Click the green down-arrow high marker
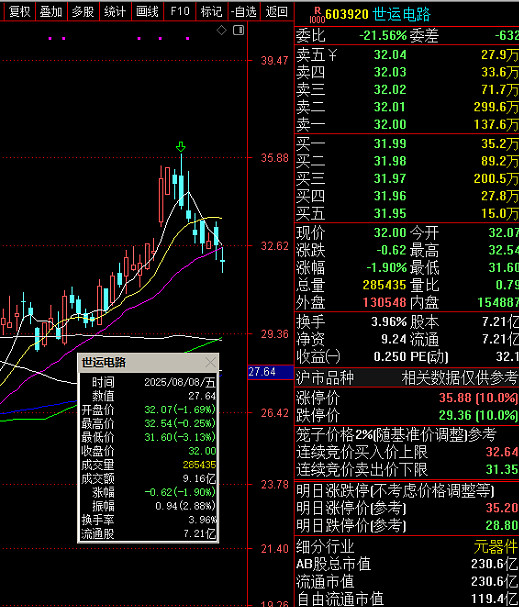This screenshot has width=519, height=607. [181, 147]
